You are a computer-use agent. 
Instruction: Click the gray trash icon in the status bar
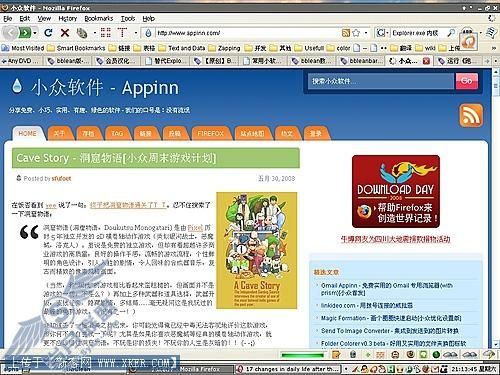coord(353,354)
